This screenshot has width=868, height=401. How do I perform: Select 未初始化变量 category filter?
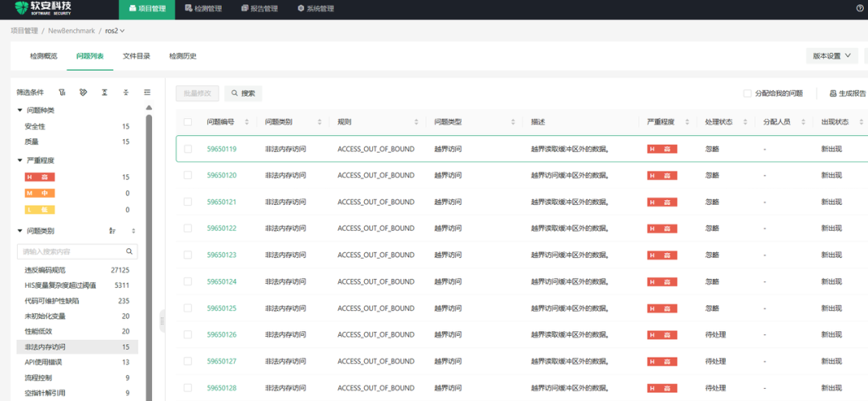tap(77, 317)
